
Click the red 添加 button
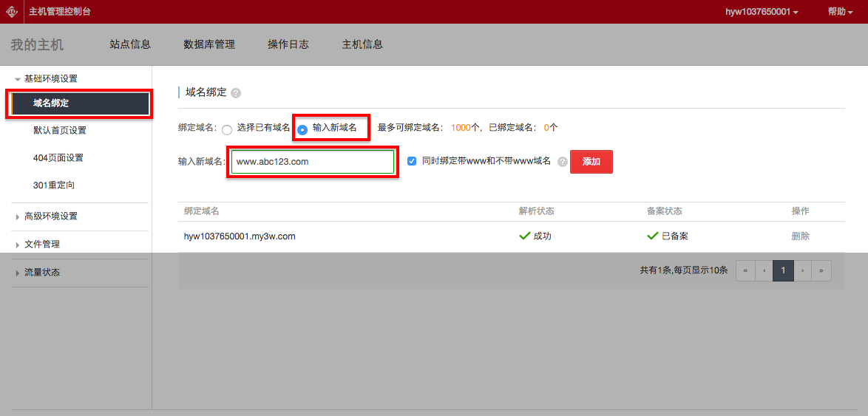coord(591,162)
